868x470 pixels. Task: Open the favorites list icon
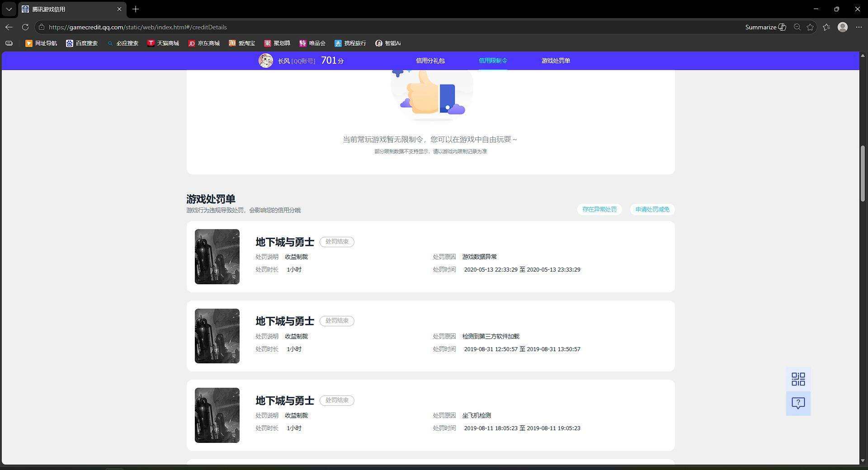point(826,27)
